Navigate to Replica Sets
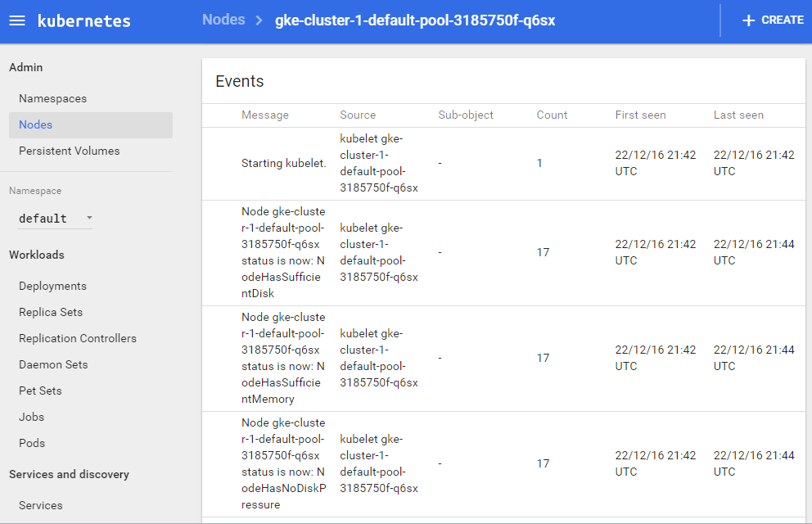 click(51, 312)
